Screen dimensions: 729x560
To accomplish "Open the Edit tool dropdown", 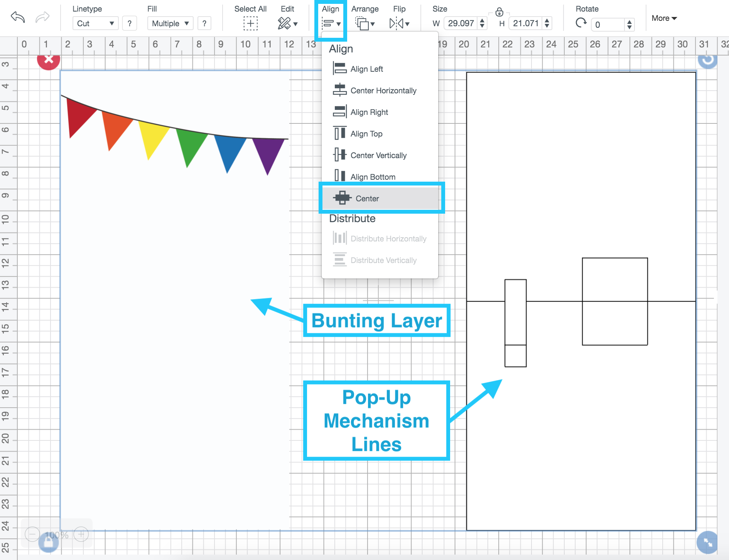I will pyautogui.click(x=287, y=24).
